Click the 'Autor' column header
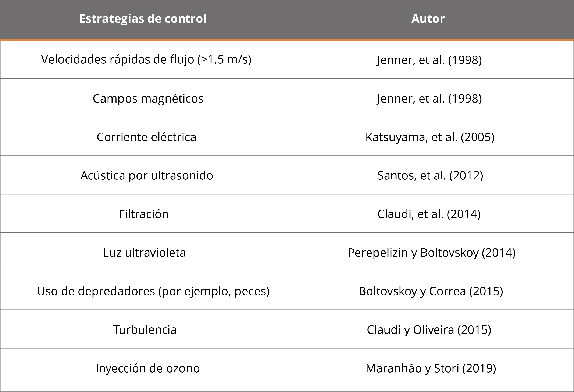574x392 pixels. click(428, 19)
